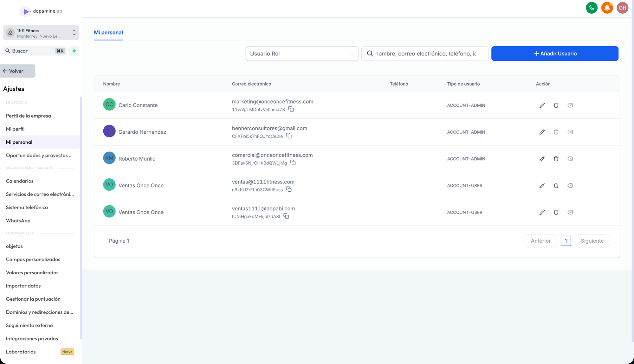
Task: Click Carlo Constante's CC avatar
Action: pos(109,105)
